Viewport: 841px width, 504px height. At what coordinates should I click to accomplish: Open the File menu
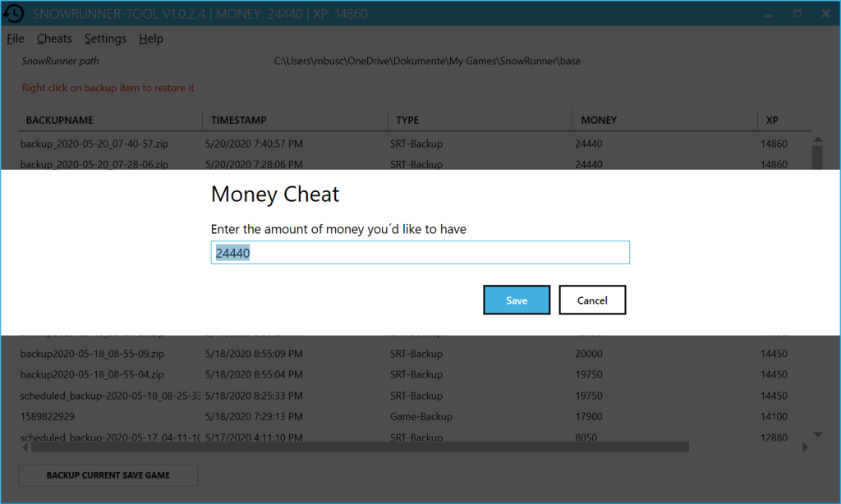coord(15,39)
